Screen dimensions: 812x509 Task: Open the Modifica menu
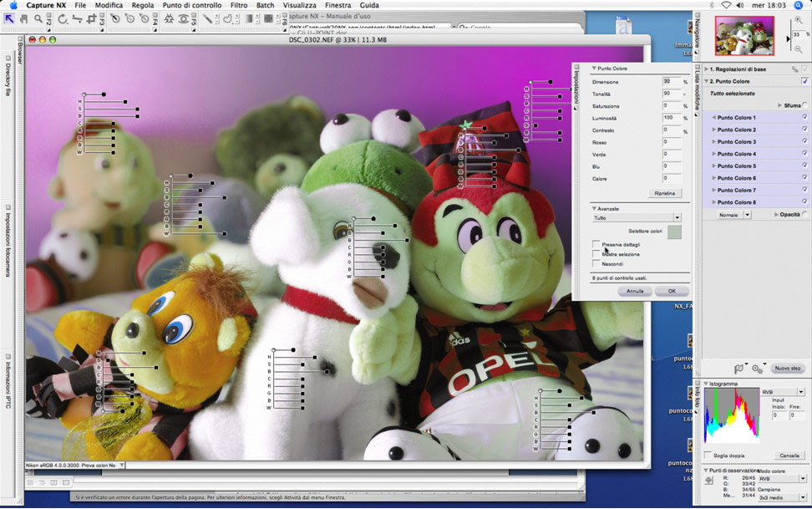(x=109, y=5)
